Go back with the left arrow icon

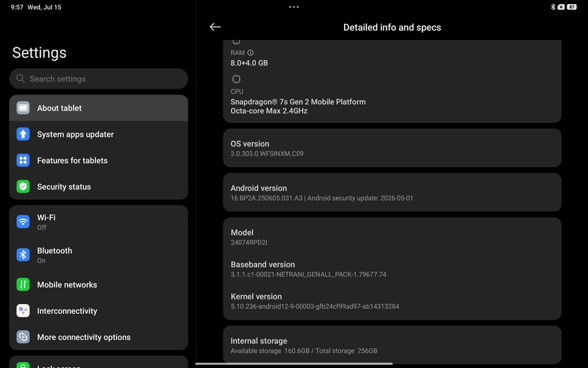click(x=215, y=27)
